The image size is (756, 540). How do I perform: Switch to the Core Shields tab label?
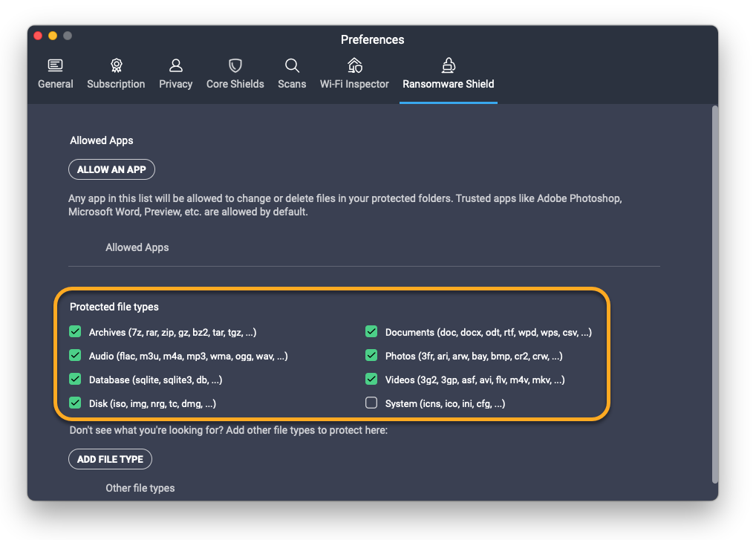pos(235,84)
